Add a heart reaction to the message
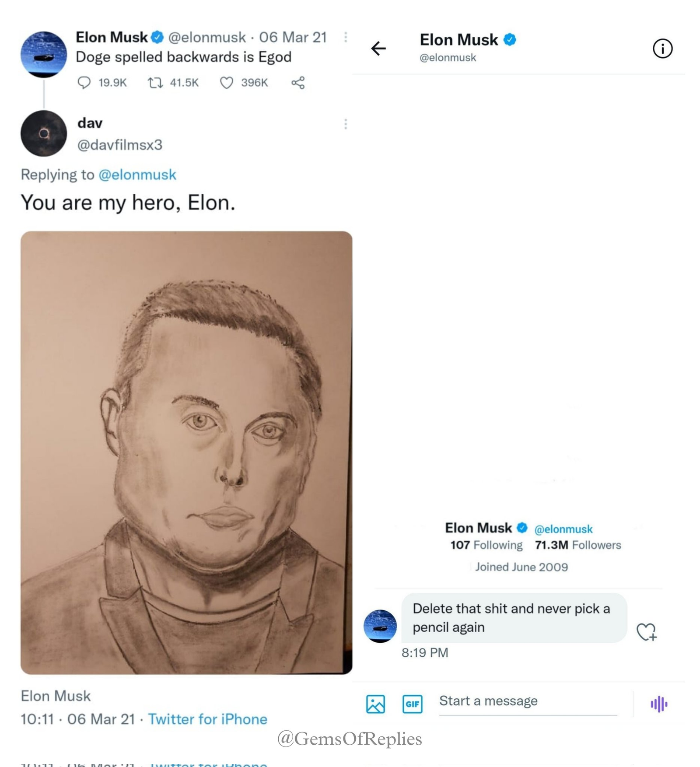Image resolution: width=700 pixels, height=767 pixels. [x=647, y=632]
